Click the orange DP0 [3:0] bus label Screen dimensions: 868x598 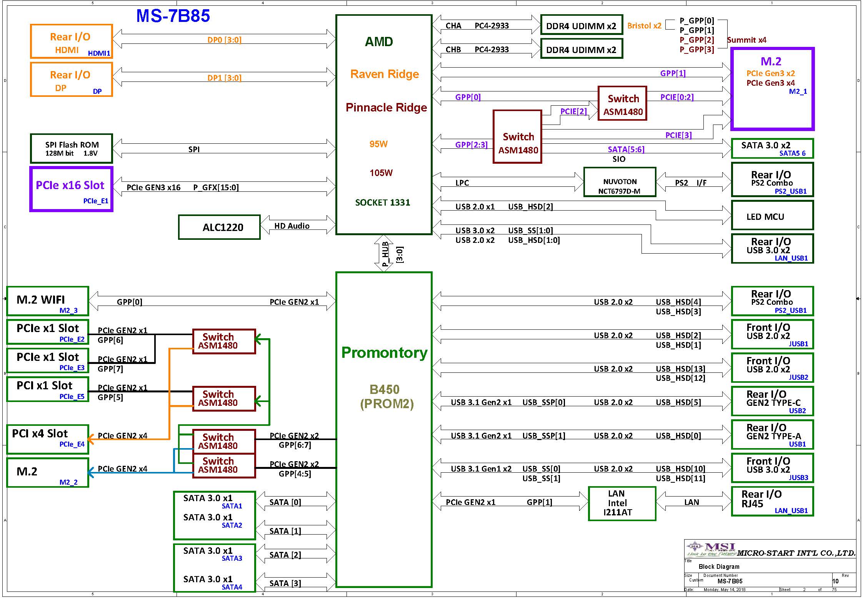point(224,40)
